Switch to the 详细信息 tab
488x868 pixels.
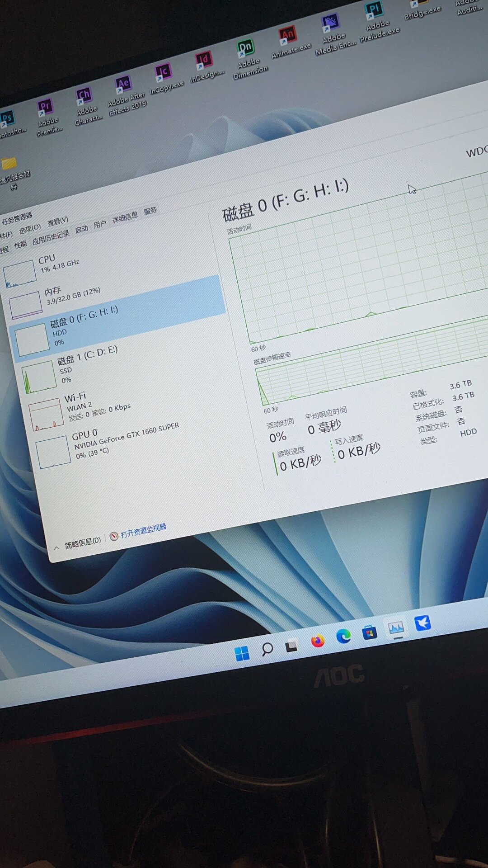click(x=125, y=217)
